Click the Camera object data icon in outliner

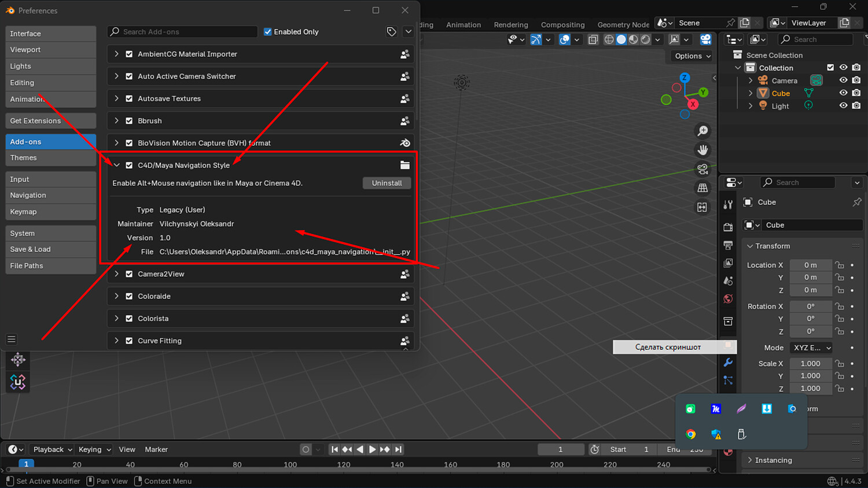(816, 80)
